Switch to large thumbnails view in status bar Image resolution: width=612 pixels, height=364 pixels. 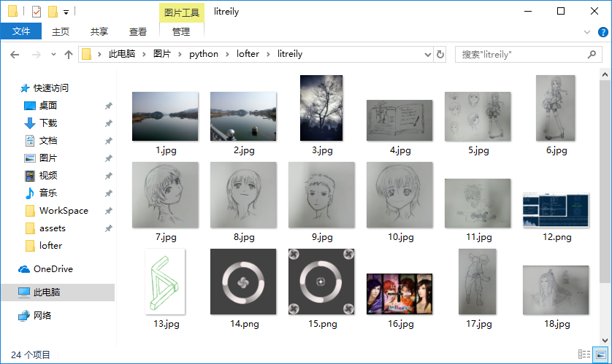[600, 355]
